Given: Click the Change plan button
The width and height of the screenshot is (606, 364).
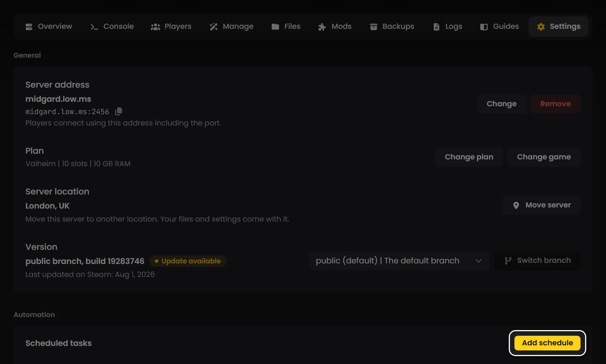Looking at the screenshot, I should coord(469,157).
